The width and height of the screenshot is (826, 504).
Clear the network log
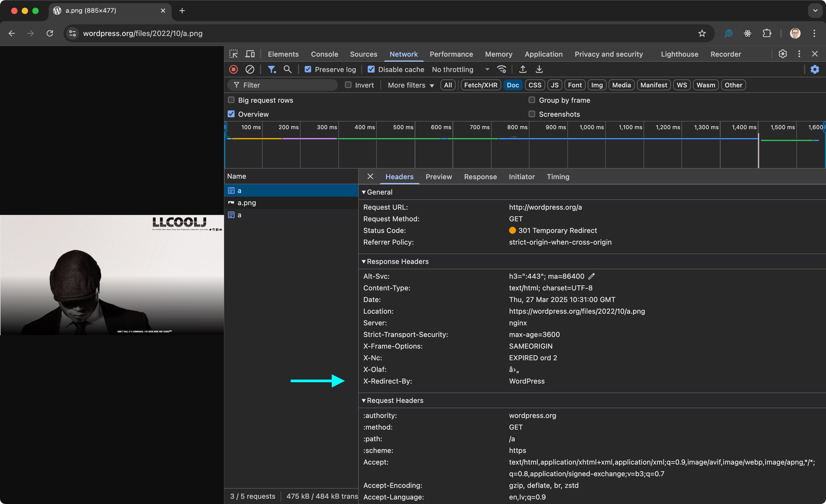click(250, 69)
